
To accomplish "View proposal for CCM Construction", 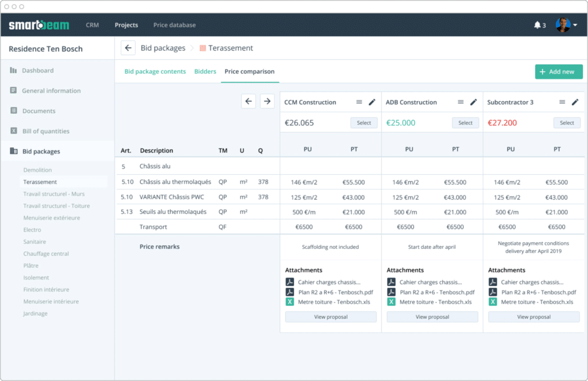I will pos(330,317).
